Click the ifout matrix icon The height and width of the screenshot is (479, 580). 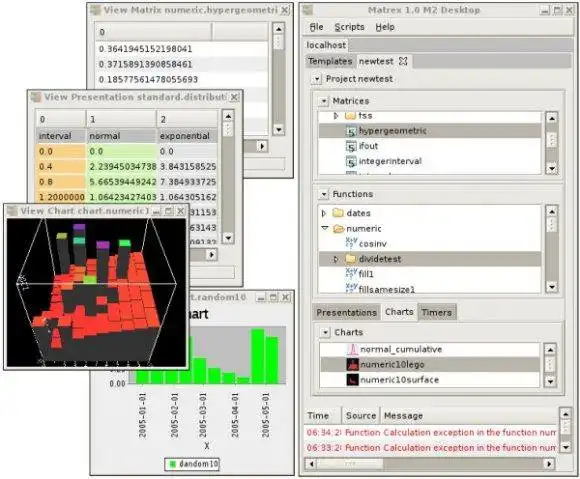tap(351, 146)
